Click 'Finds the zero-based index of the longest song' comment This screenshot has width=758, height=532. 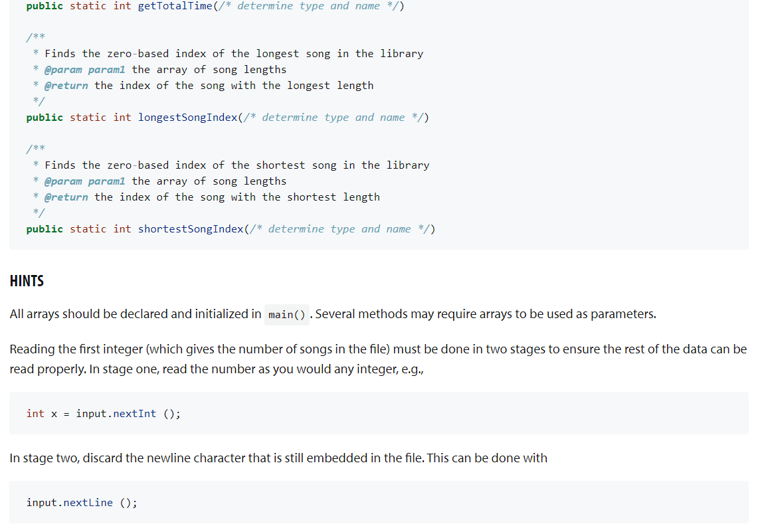[x=234, y=54]
